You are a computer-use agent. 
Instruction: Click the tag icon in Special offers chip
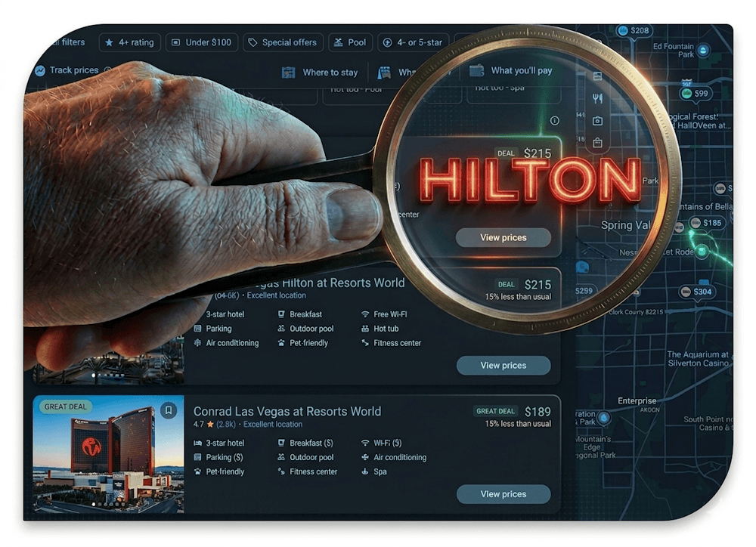click(253, 42)
